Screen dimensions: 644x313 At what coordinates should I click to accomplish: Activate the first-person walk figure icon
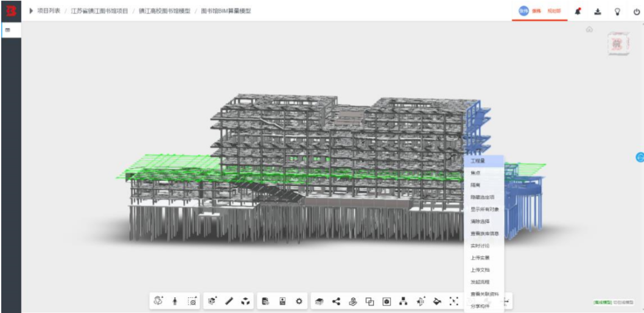click(x=175, y=301)
